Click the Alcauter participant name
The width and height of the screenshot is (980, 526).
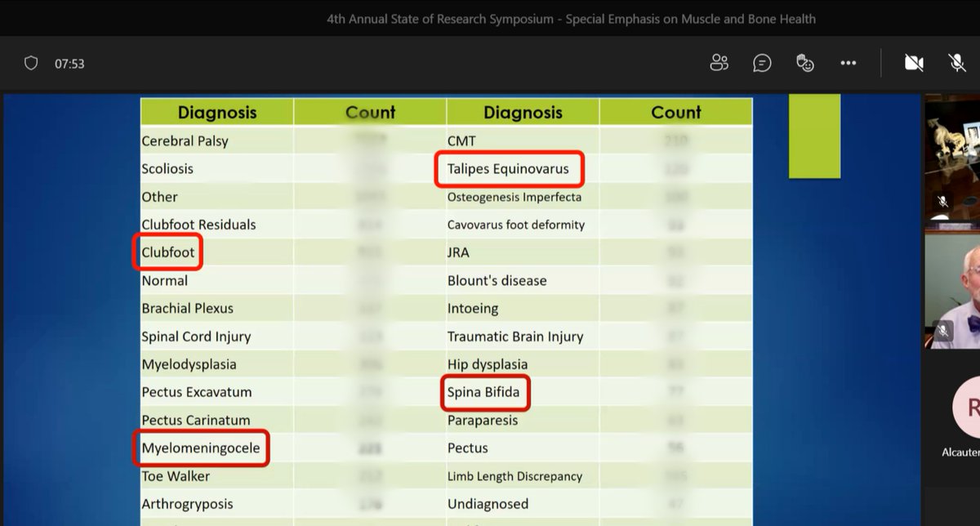(960, 452)
